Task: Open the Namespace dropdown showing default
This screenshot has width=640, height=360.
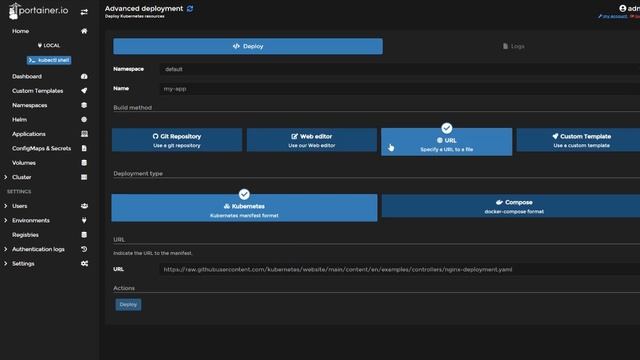Action: pos(400,69)
